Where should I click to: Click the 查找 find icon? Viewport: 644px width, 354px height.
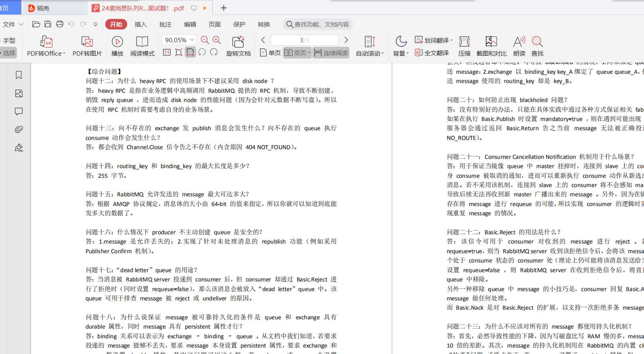537,46
